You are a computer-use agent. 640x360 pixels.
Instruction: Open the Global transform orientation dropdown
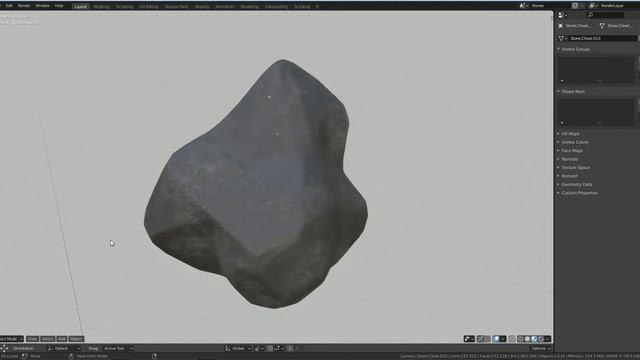tap(238, 349)
